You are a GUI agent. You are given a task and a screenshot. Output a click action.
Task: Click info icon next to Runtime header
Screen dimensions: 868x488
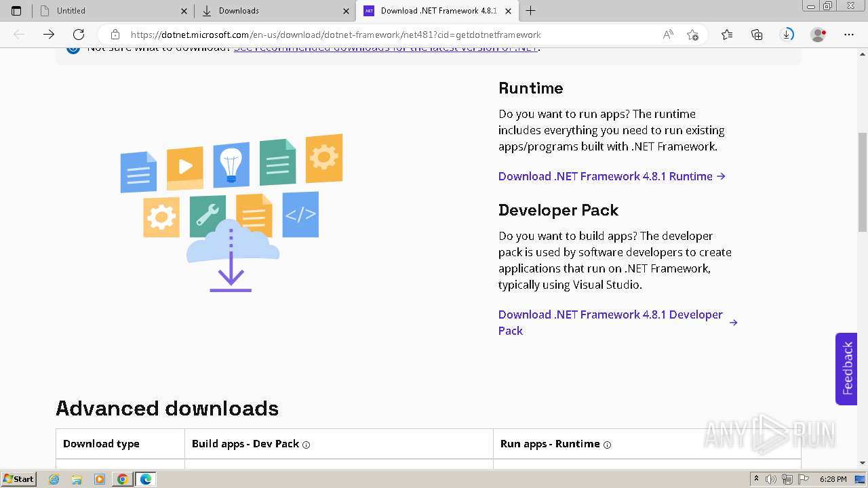607,445
